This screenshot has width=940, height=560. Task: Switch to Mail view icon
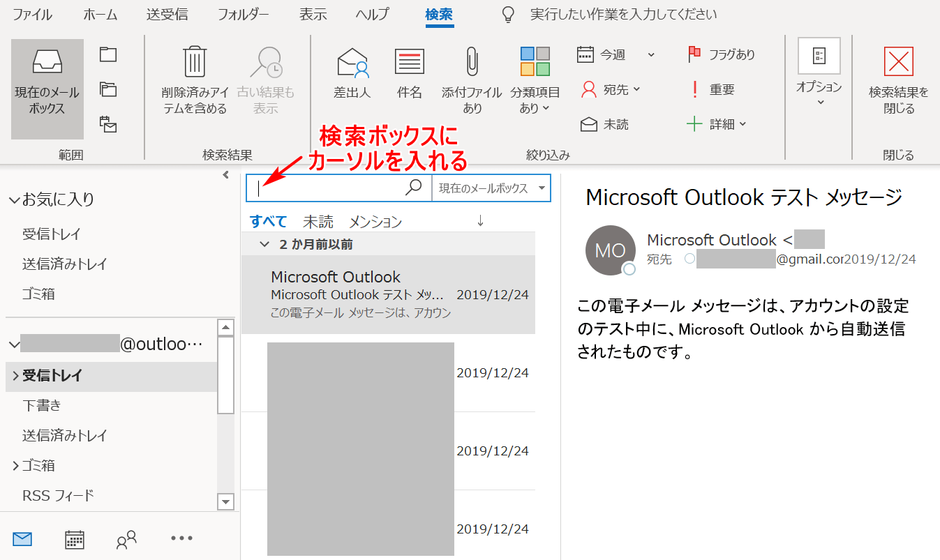pos(23,539)
